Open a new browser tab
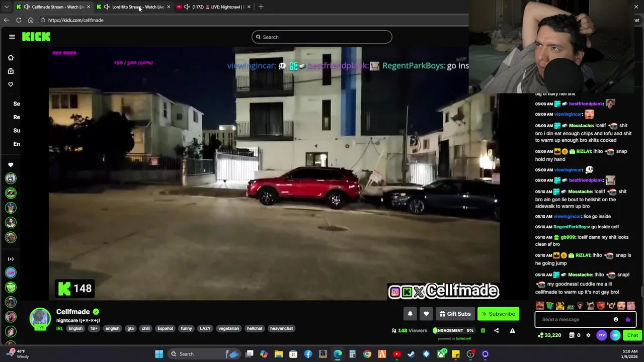This screenshot has height=362, width=644. tap(261, 7)
